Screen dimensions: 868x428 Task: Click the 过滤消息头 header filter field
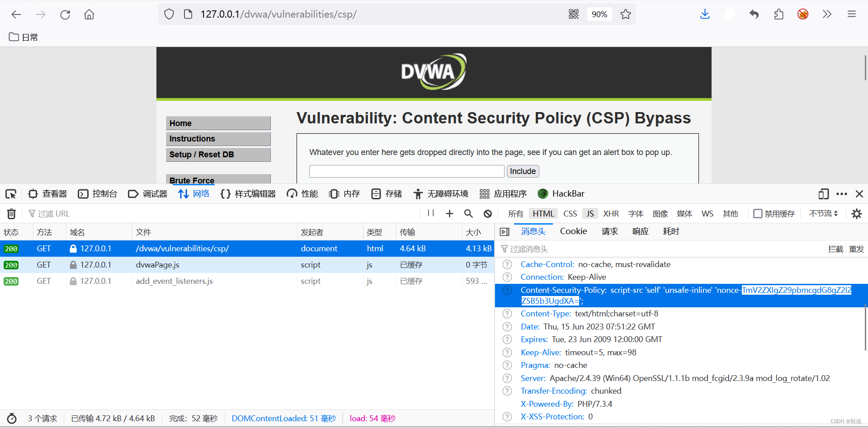pos(660,249)
